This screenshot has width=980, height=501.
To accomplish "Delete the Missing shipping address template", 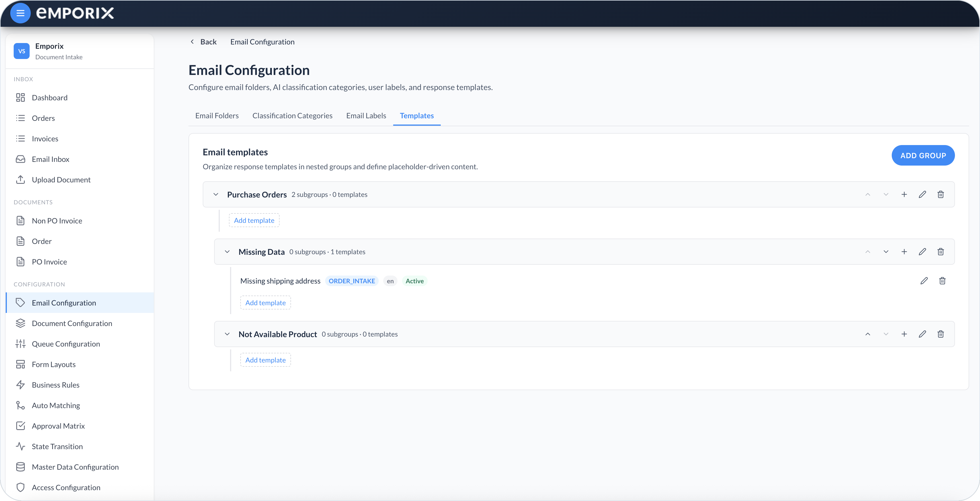I will (x=942, y=281).
